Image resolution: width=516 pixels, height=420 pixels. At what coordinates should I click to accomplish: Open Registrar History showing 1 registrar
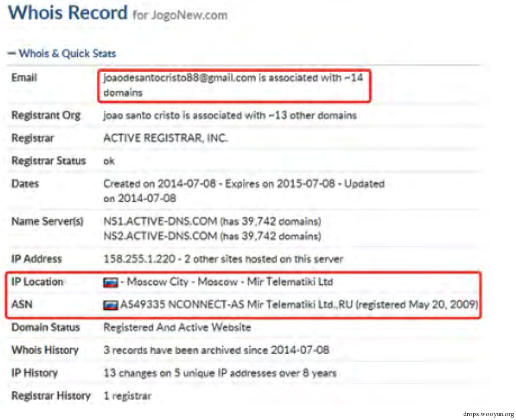pyautogui.click(x=127, y=396)
